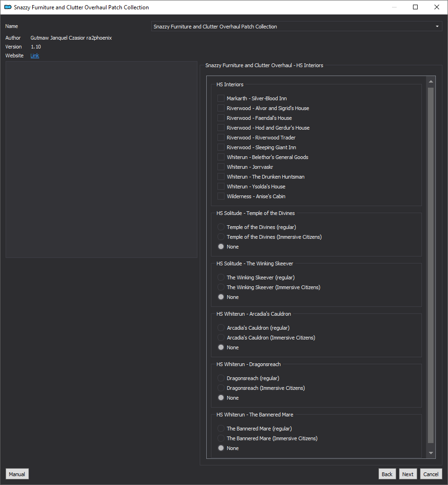Click the app icon in the title bar

pyautogui.click(x=8, y=7)
